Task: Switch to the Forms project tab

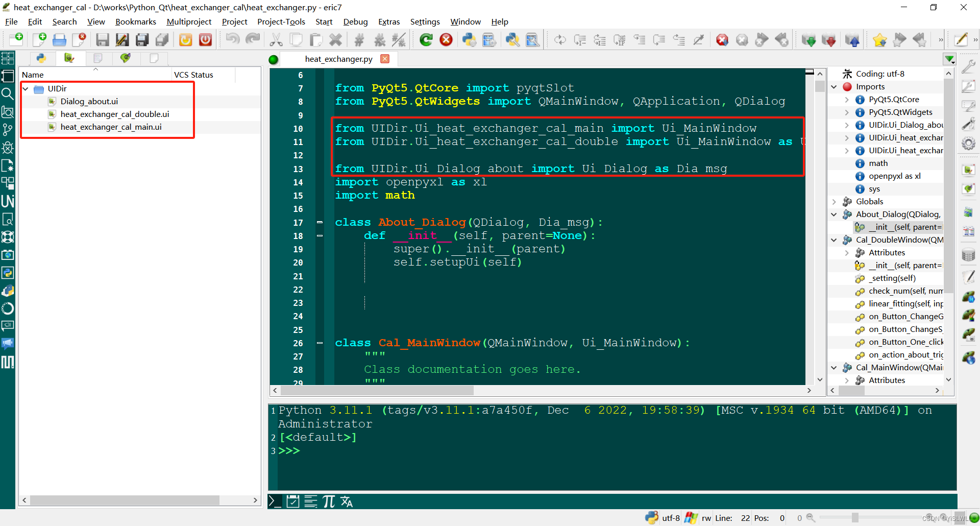Action: (69, 58)
